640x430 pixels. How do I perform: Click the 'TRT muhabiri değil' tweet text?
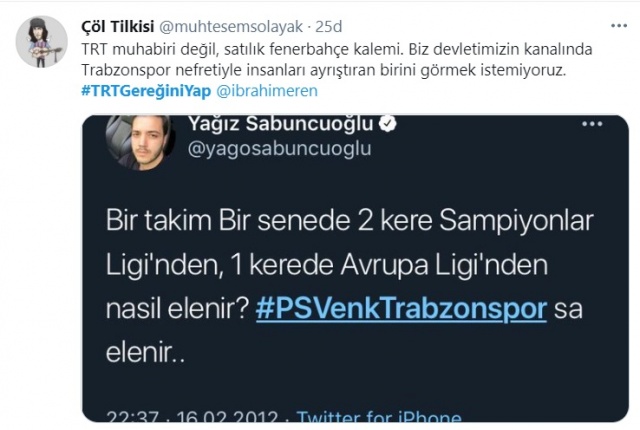336,60
